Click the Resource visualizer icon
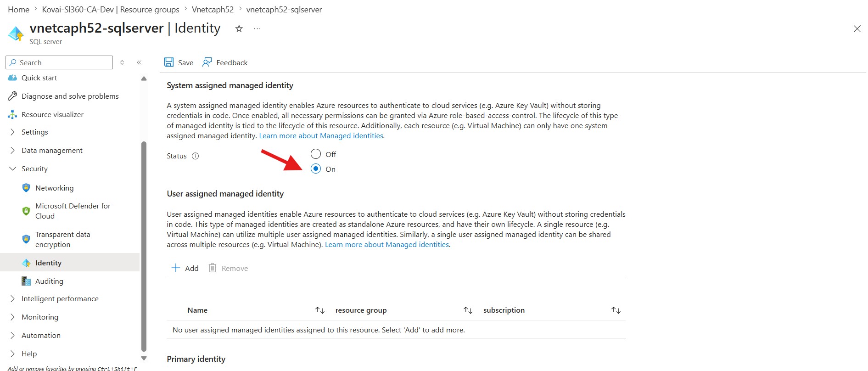868x371 pixels. coord(12,114)
